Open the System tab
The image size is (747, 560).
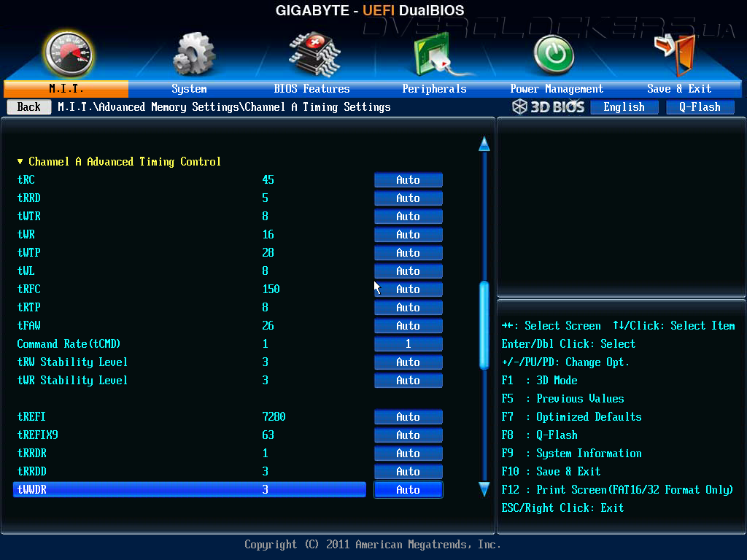click(189, 88)
